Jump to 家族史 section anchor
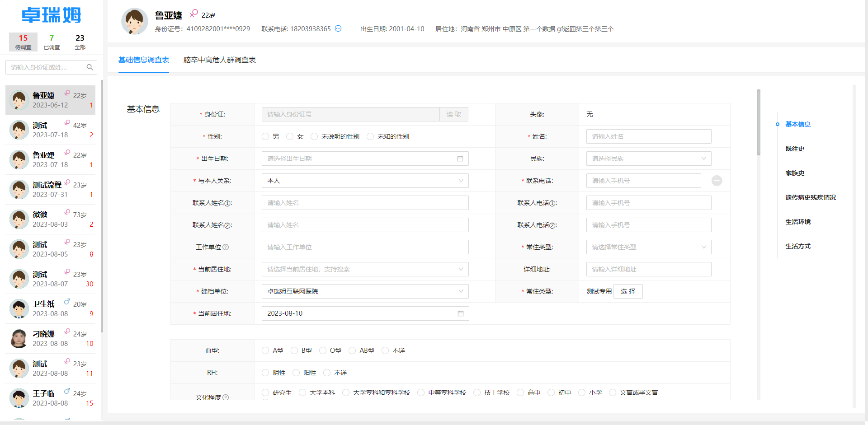This screenshot has width=868, height=425. [795, 173]
